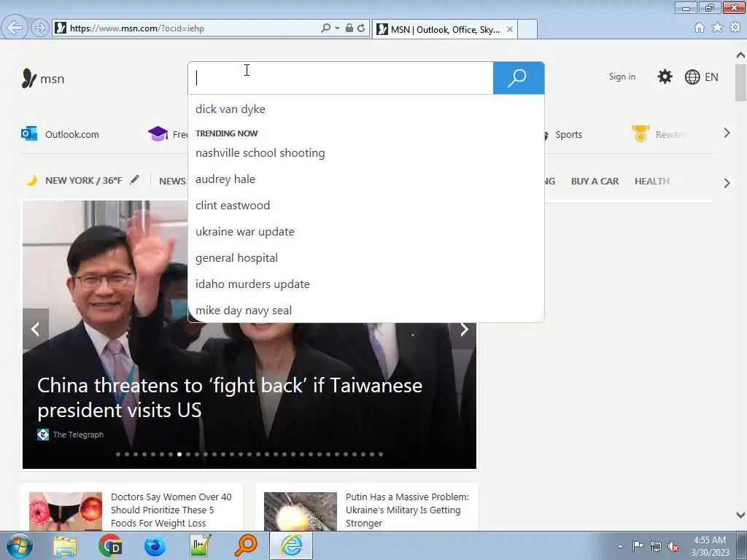Click the Internet Explorer taskbar icon

(291, 545)
